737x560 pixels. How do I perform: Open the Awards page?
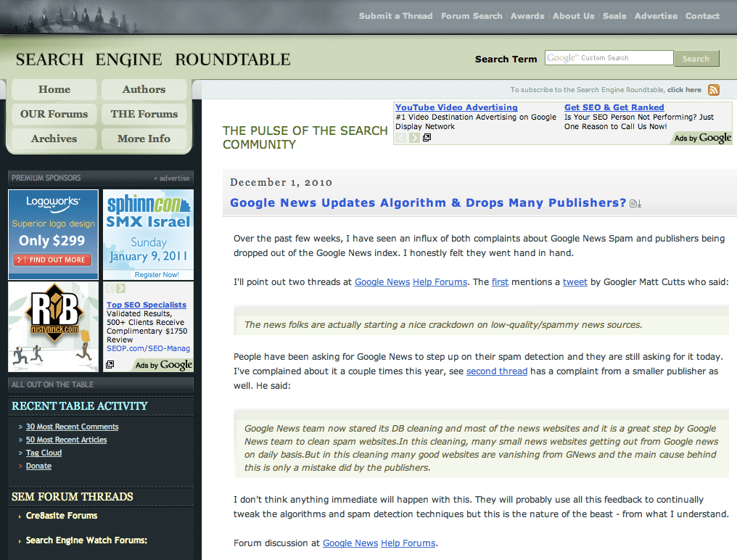coord(527,16)
